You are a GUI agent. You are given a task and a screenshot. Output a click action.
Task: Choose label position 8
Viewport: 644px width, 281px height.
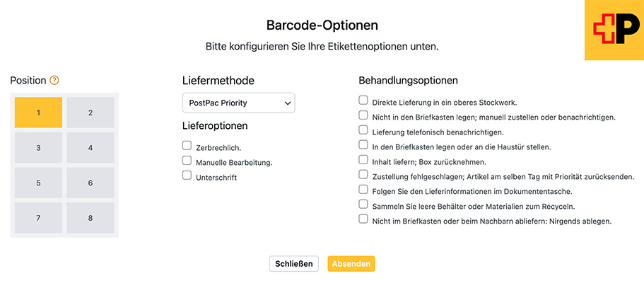[90, 218]
